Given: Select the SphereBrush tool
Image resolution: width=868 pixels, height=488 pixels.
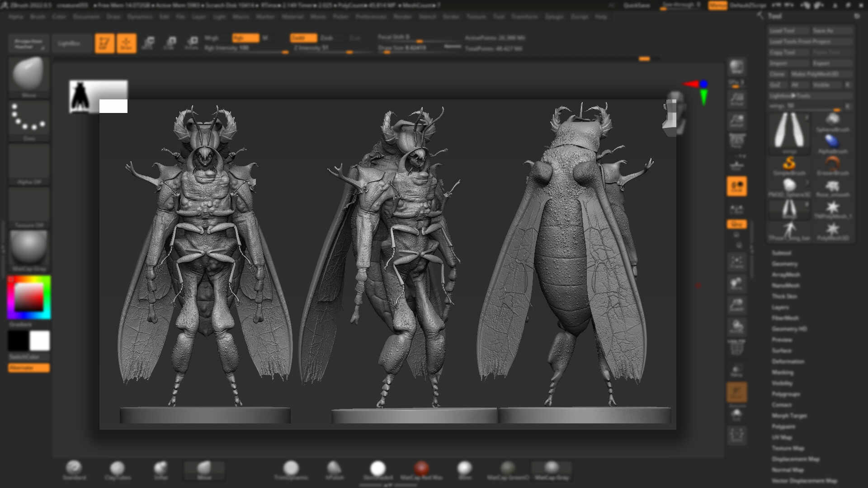Looking at the screenshot, I should pos(833,122).
